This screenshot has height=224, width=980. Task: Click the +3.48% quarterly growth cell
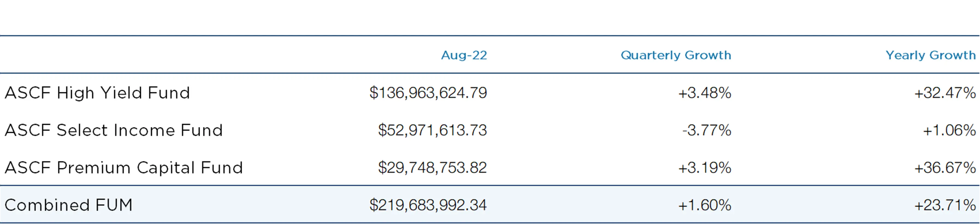705,93
